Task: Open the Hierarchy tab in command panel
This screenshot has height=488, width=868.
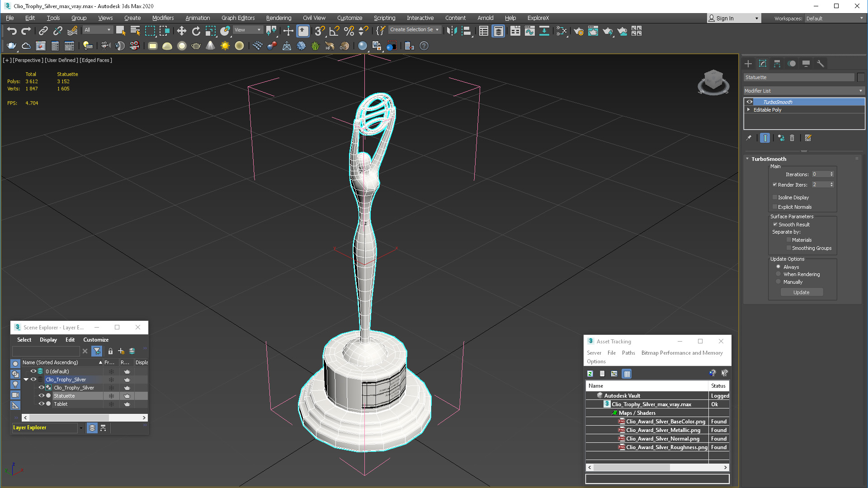Action: pos(777,64)
